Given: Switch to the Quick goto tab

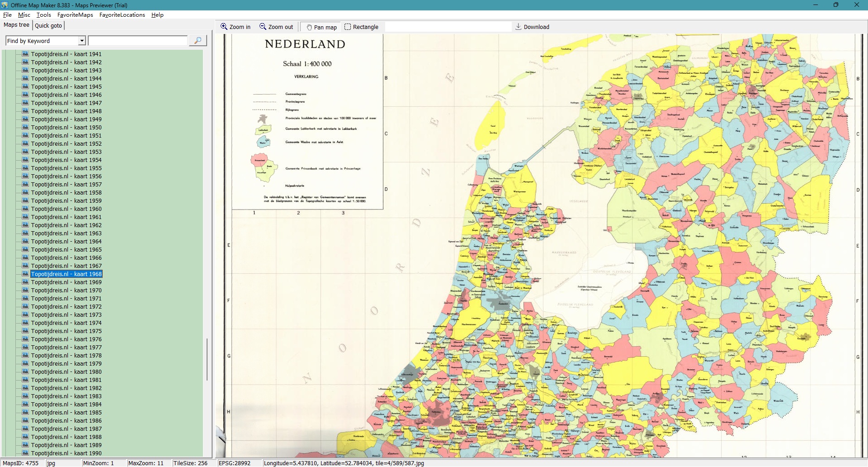Looking at the screenshot, I should click(48, 25).
